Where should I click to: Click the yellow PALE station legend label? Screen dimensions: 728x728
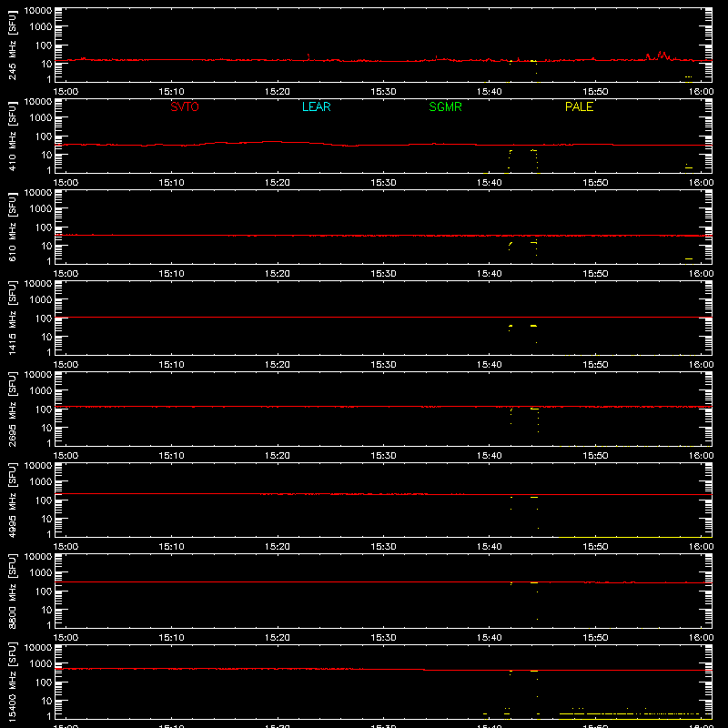point(579,106)
